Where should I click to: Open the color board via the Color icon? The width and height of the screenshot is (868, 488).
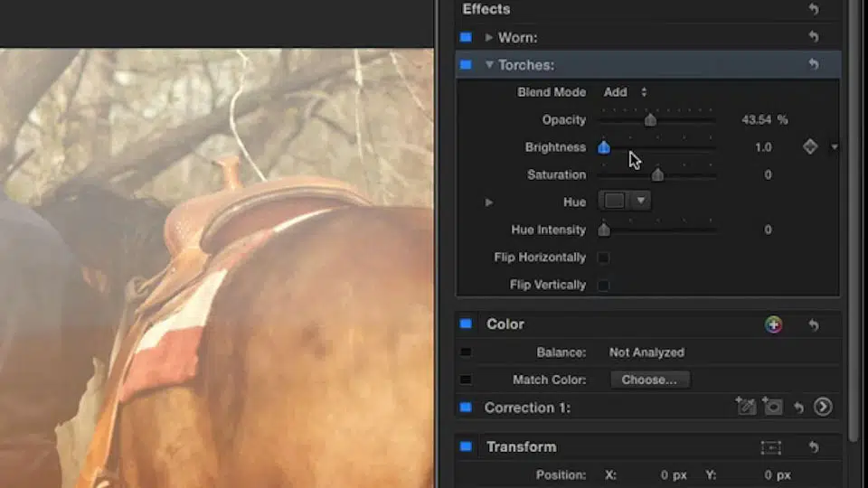tap(773, 324)
